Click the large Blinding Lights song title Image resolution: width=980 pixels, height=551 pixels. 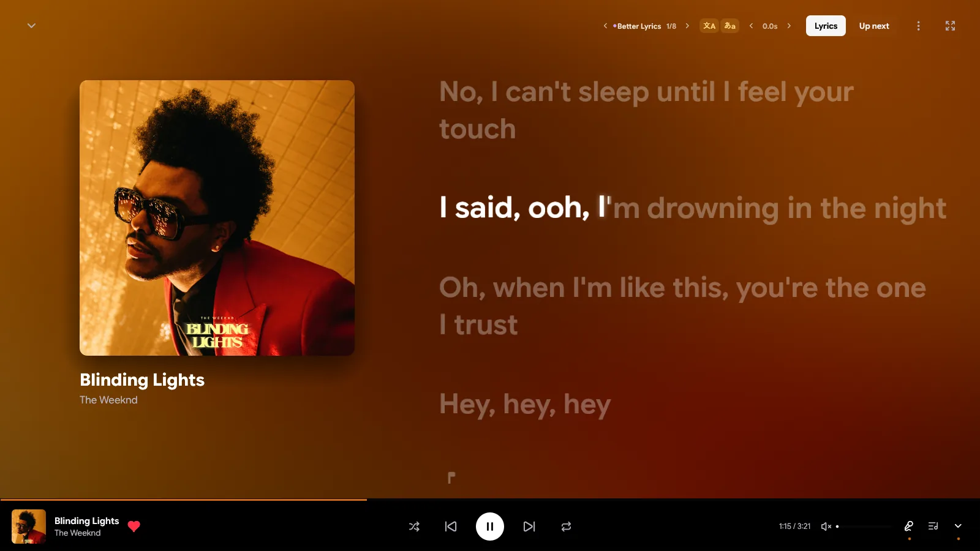142,380
